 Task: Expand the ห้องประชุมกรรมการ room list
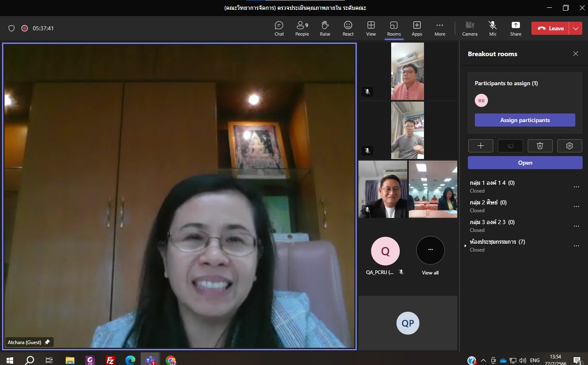pyautogui.click(x=465, y=246)
